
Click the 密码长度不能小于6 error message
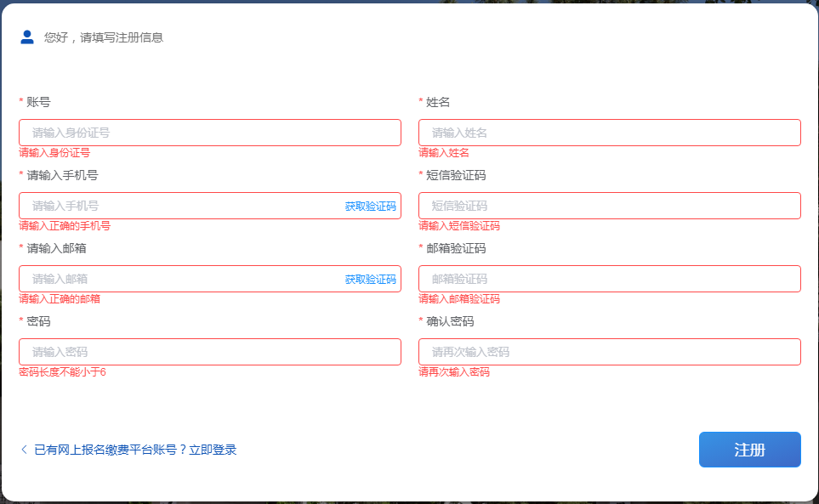[x=62, y=372]
